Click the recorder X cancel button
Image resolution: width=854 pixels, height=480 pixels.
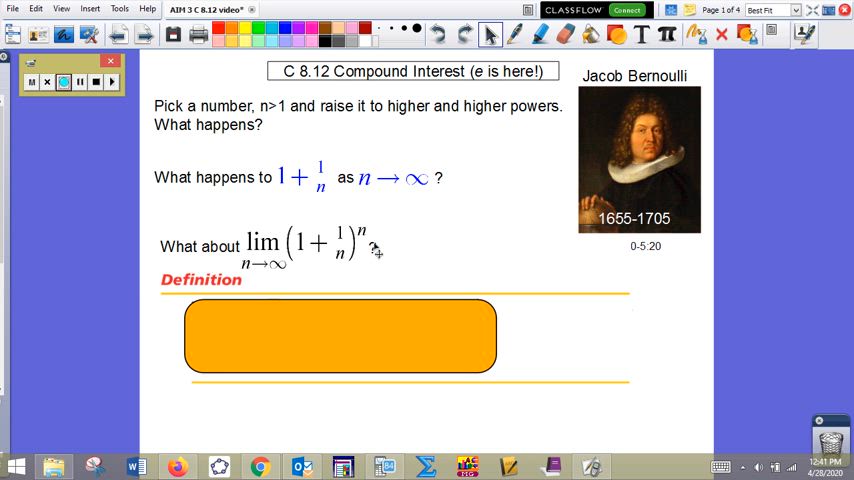(x=47, y=82)
